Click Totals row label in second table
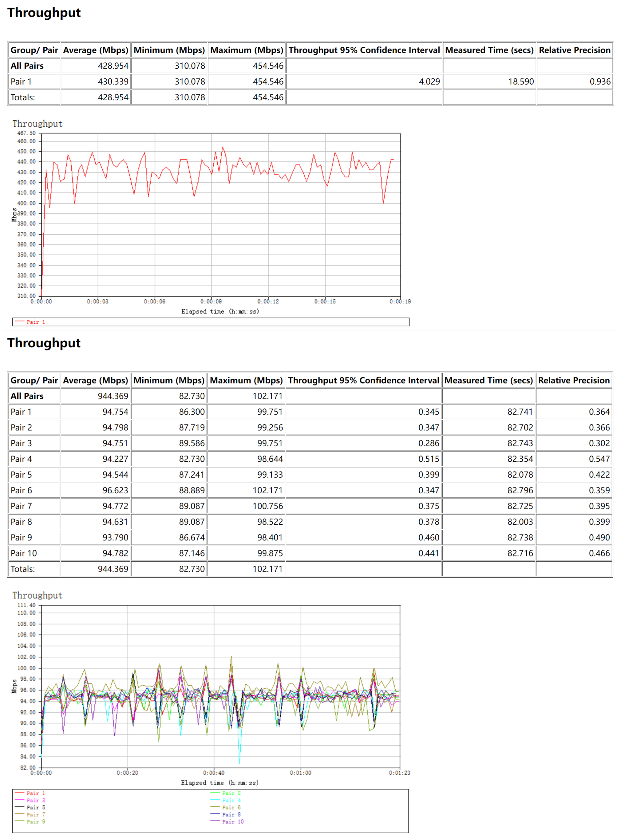Viewport: 621px width, 840px height. pyautogui.click(x=22, y=569)
